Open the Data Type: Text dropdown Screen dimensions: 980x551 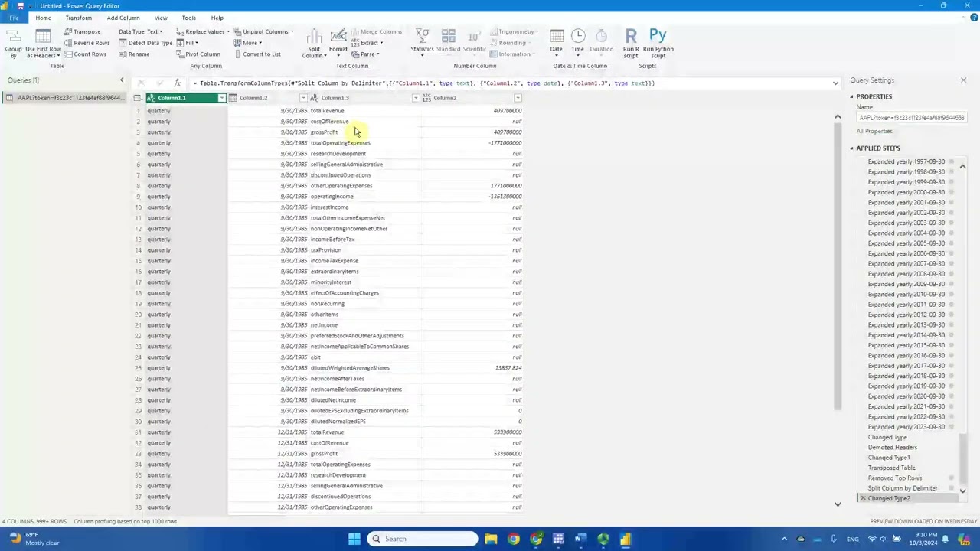click(141, 31)
